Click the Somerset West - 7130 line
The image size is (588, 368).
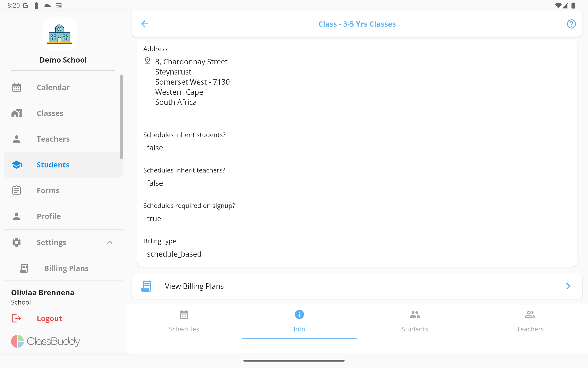pyautogui.click(x=192, y=82)
